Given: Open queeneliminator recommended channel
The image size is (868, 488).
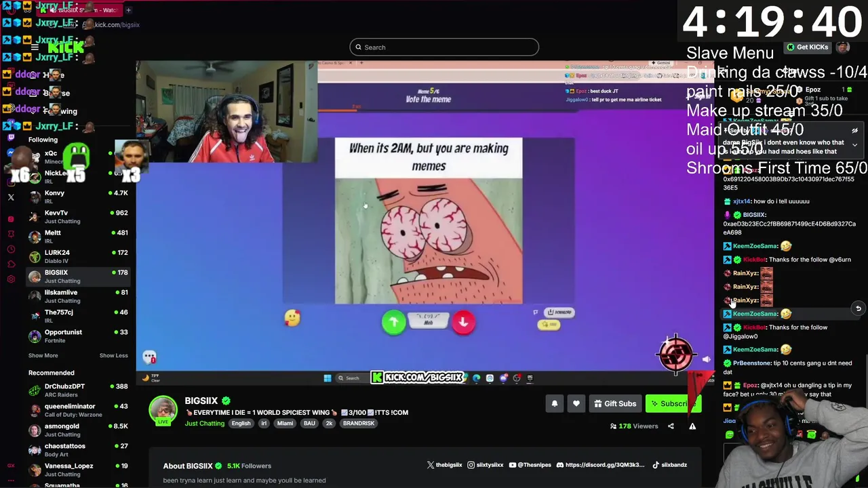Looking at the screenshot, I should click(x=78, y=410).
